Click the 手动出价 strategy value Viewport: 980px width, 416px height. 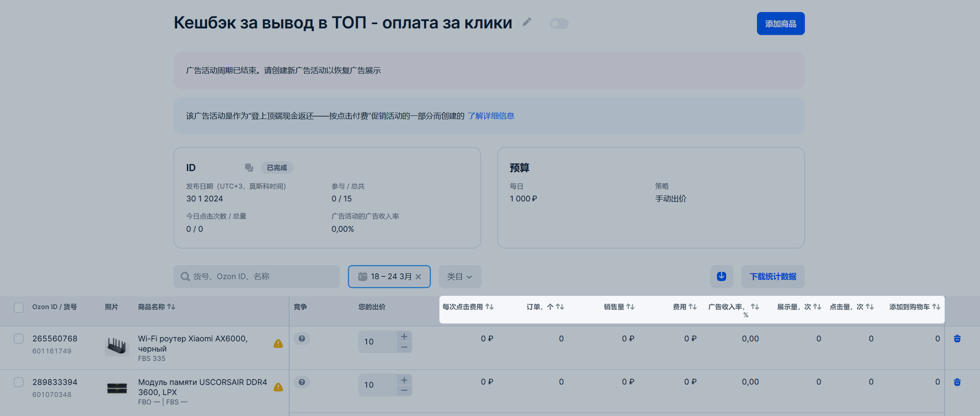670,198
